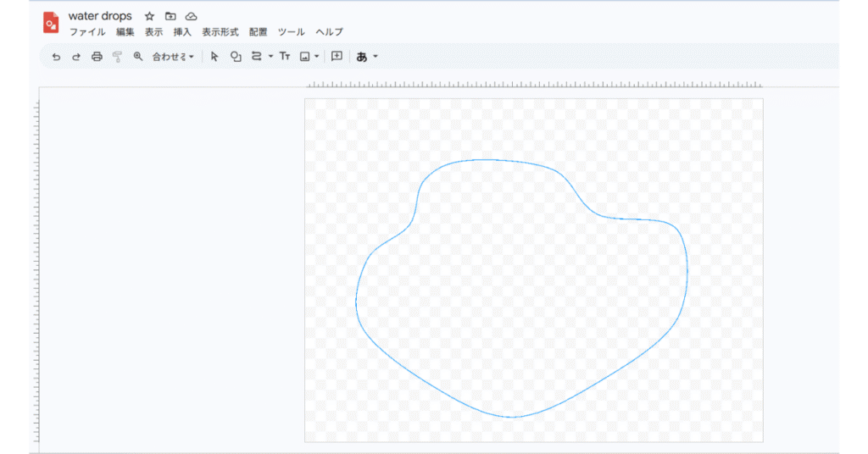Open the 表示 menu

(x=154, y=32)
